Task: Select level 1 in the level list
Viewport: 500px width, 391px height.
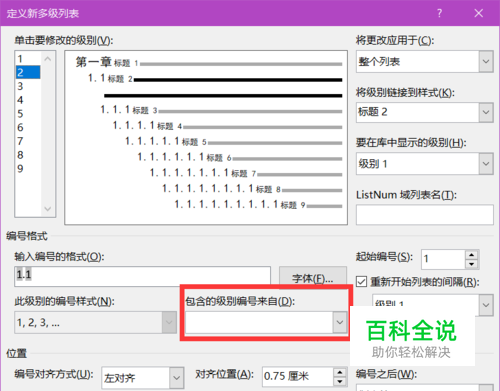Action: pyautogui.click(x=28, y=59)
